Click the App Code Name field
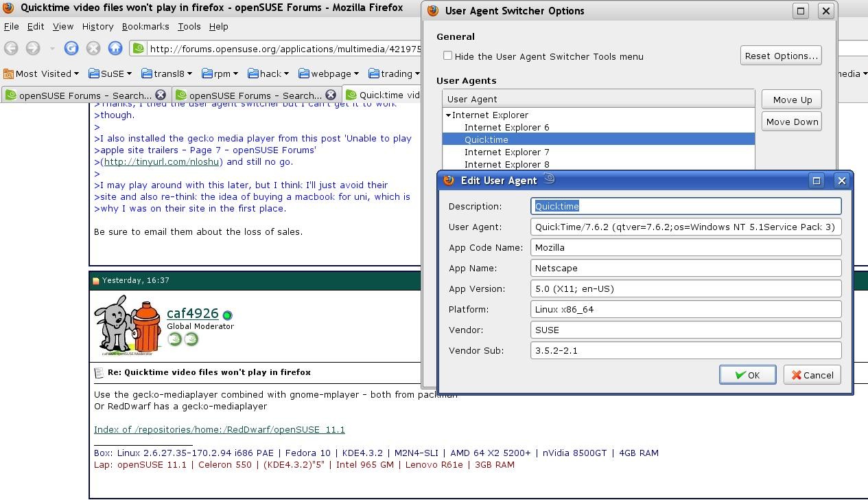The width and height of the screenshot is (868, 500). click(x=686, y=247)
